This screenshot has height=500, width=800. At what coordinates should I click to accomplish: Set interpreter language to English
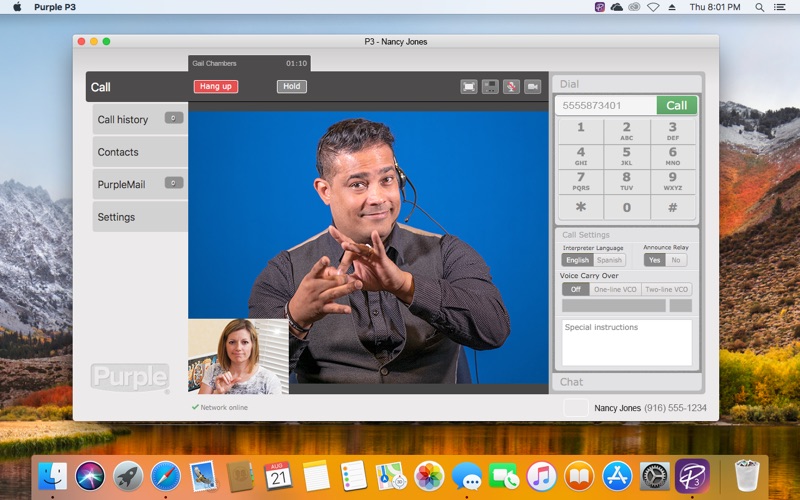pyautogui.click(x=578, y=260)
